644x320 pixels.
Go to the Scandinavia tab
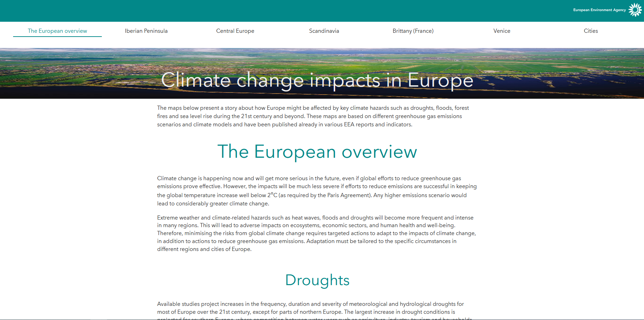coord(324,31)
